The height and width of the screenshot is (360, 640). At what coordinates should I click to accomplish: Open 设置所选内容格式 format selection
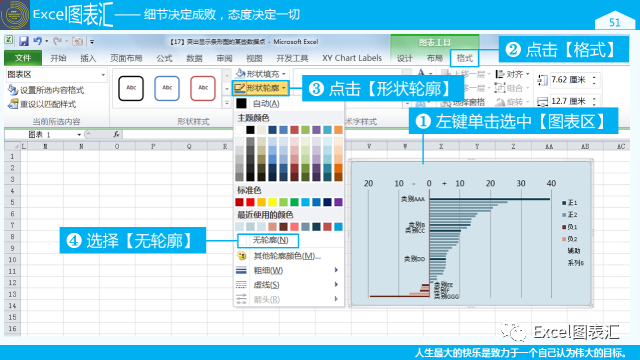[x=46, y=90]
